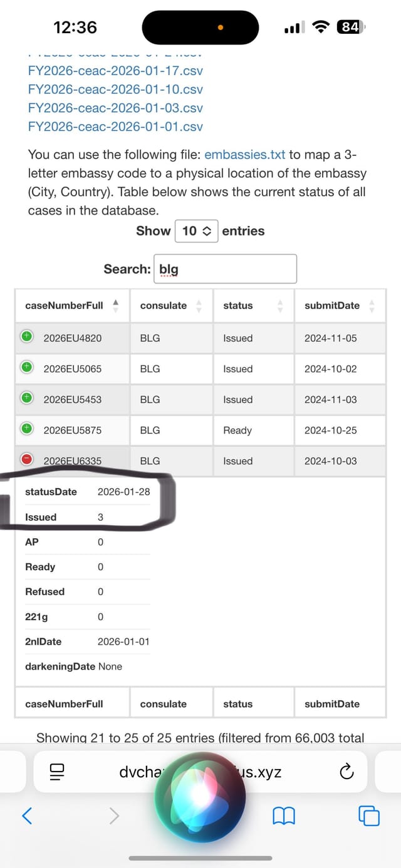Open the embassies.txt link
401x868 pixels.
click(245, 155)
